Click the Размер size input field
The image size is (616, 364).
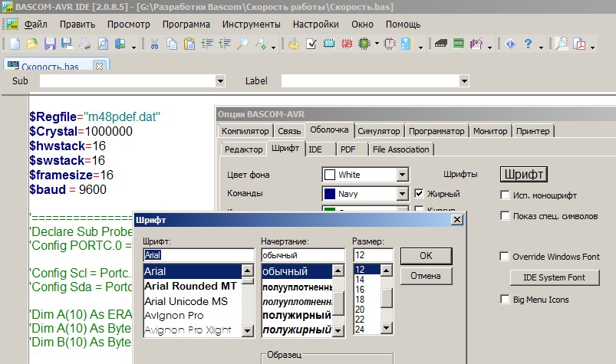(x=373, y=255)
